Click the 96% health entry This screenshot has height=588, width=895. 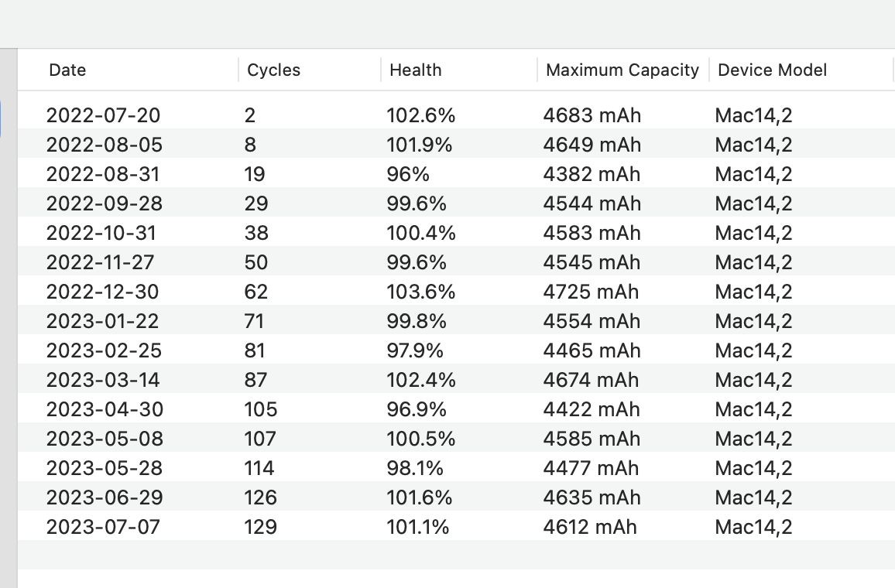click(x=408, y=174)
